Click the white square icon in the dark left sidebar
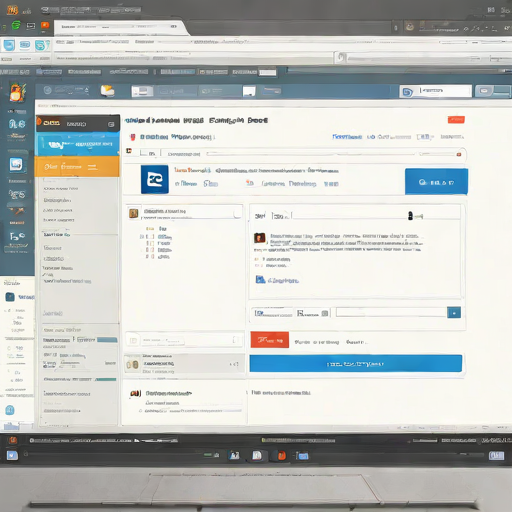Viewport: 512px width, 512px height. pos(16,165)
